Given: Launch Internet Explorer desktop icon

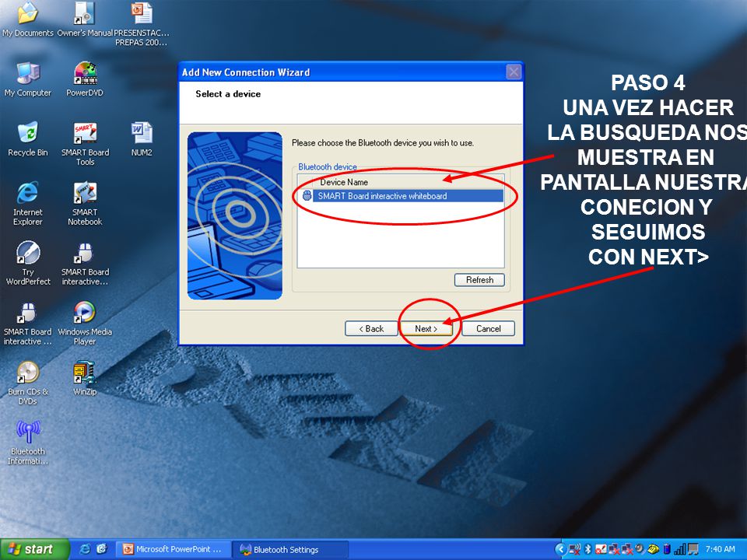Looking at the screenshot, I should pos(28,203).
